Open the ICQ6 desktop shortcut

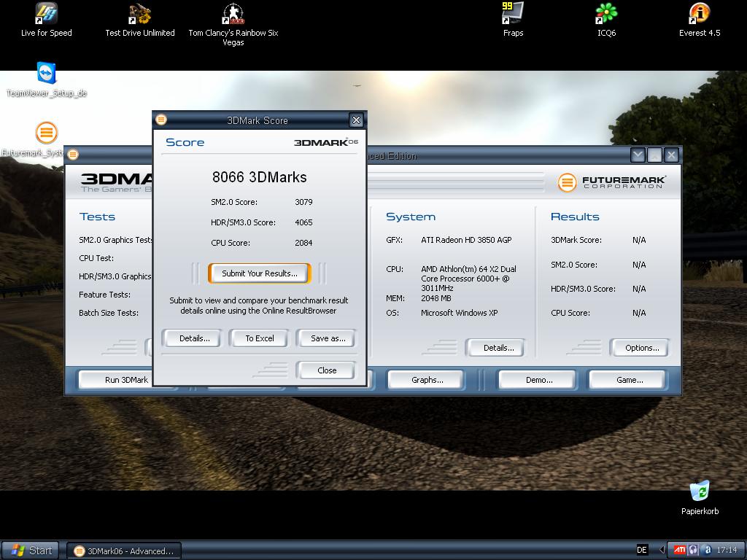tap(606, 20)
